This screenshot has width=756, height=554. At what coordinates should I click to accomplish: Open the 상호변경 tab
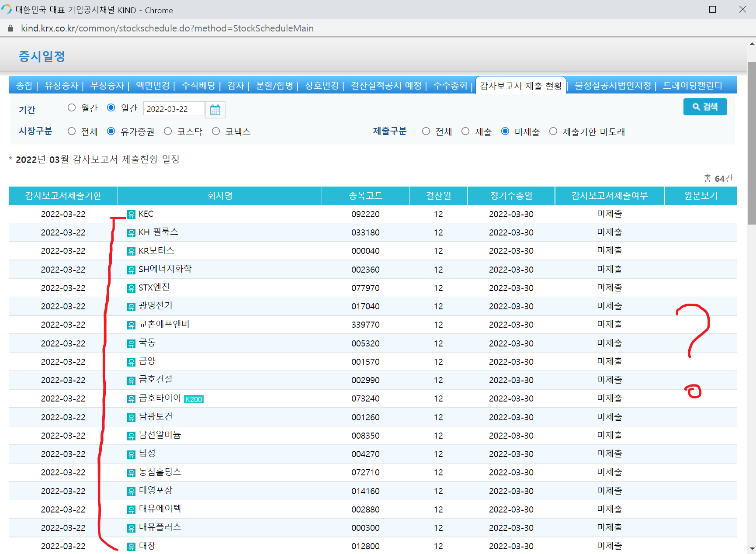pos(322,86)
